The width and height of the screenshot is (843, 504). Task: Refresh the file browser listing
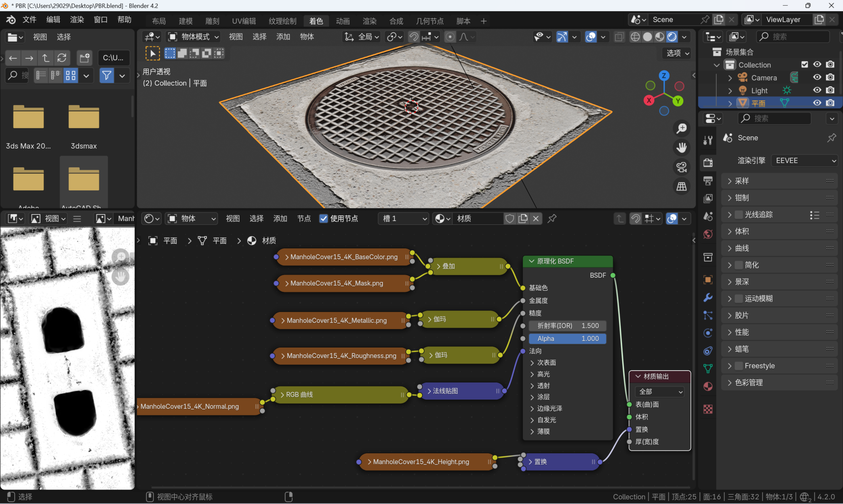coord(62,58)
